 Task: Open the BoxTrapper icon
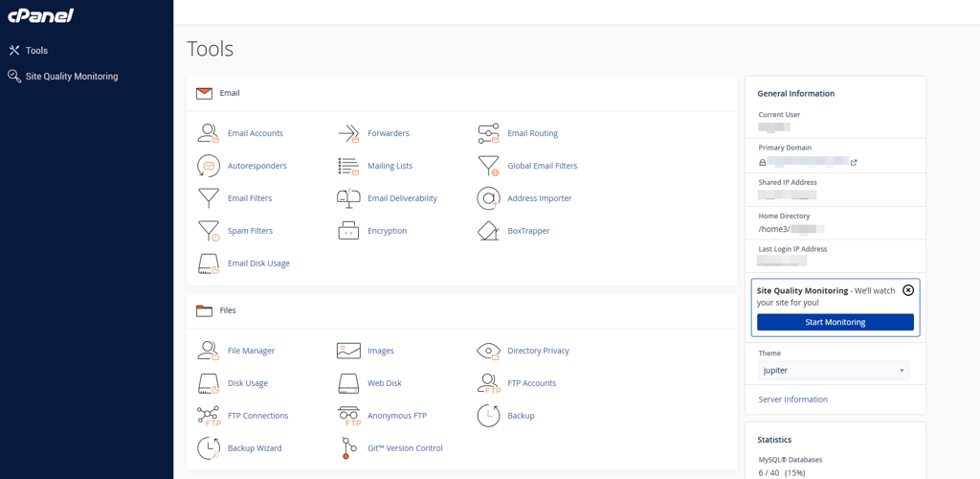click(x=488, y=231)
